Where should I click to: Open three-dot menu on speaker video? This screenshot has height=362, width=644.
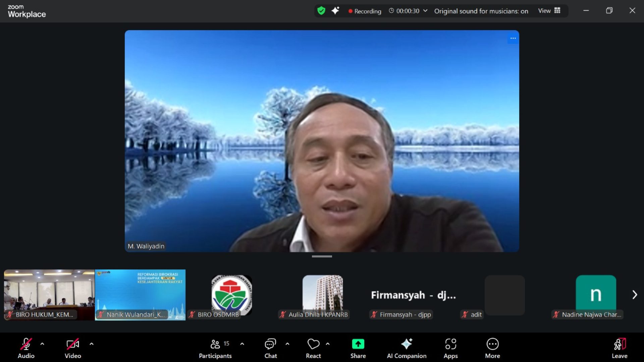(513, 38)
